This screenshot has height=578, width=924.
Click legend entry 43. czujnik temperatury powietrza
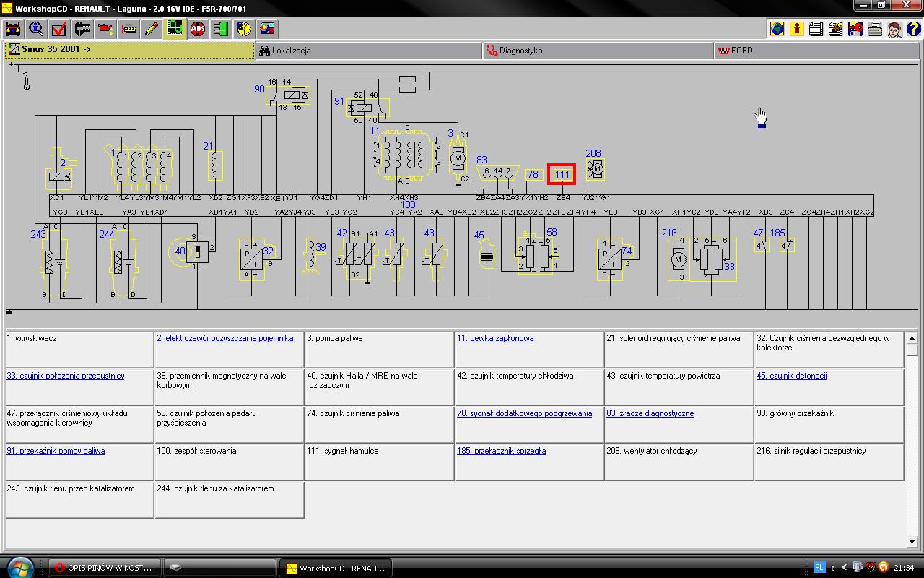[679, 387]
